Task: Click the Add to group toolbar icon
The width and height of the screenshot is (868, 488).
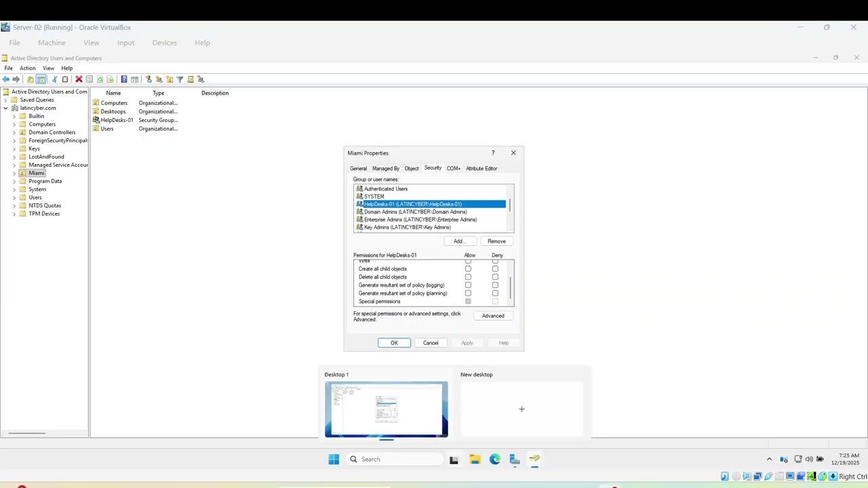Action: point(201,79)
